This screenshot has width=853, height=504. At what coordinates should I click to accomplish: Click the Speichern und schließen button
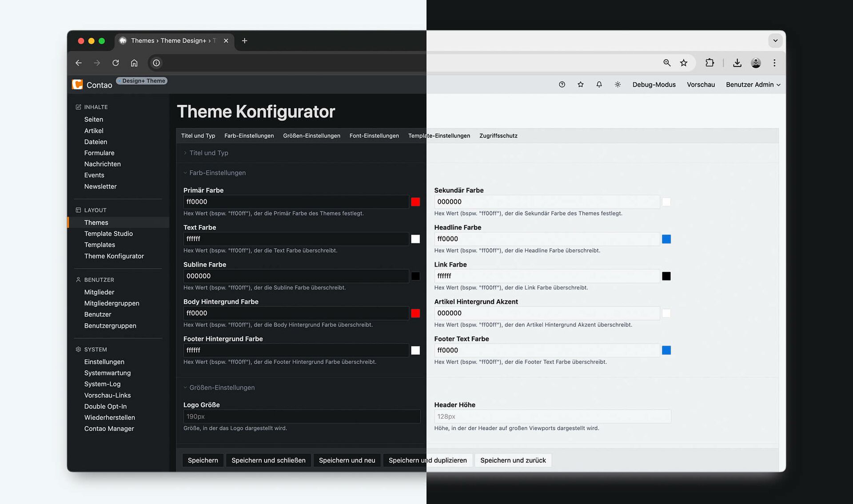[268, 460]
